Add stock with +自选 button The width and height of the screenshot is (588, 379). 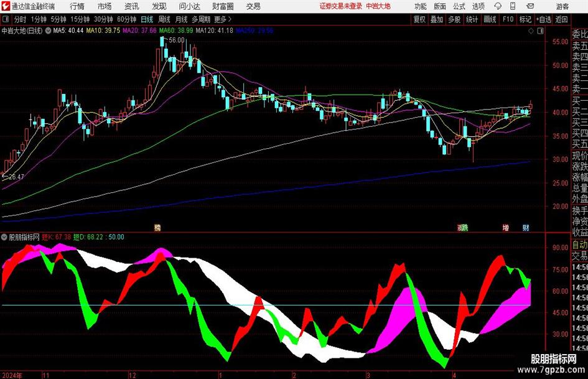(x=544, y=19)
